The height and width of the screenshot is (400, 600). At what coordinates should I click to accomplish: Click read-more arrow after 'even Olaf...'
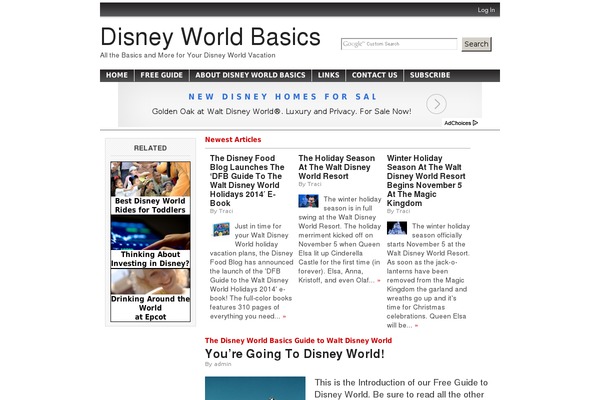379,281
